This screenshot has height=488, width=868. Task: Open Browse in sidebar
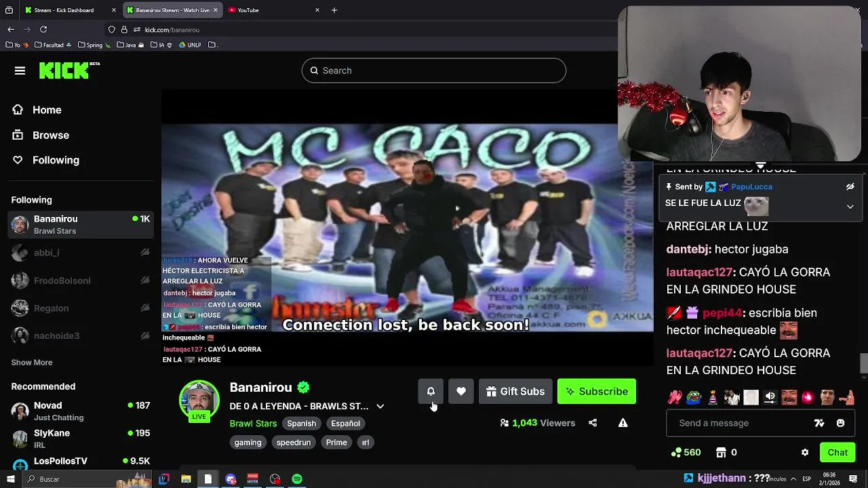pyautogui.click(x=51, y=135)
